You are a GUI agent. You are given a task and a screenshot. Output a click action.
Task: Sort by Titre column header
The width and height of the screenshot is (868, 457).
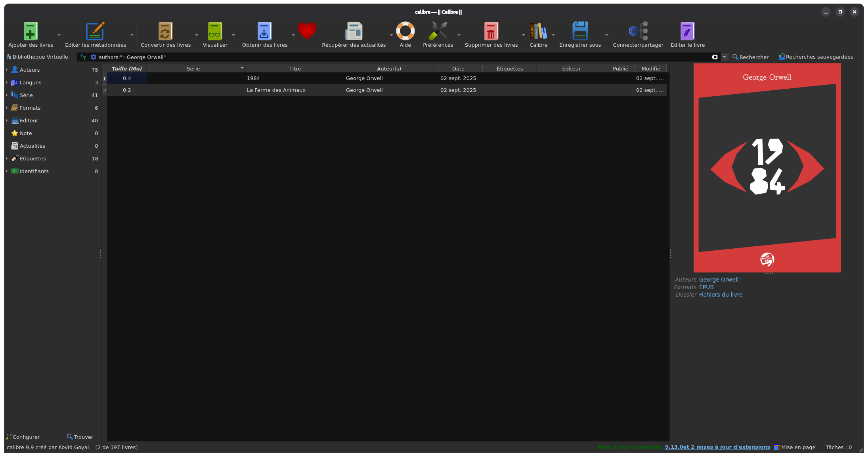tap(295, 69)
